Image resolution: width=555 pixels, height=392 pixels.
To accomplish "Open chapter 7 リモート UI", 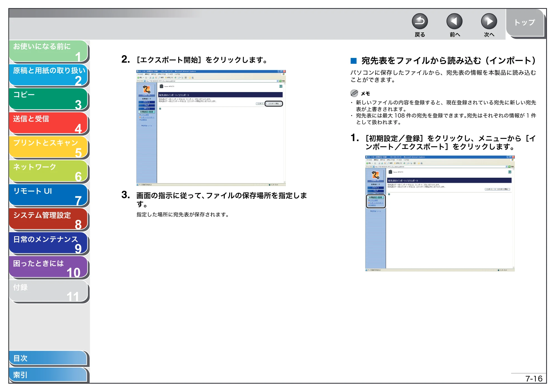I will point(49,196).
